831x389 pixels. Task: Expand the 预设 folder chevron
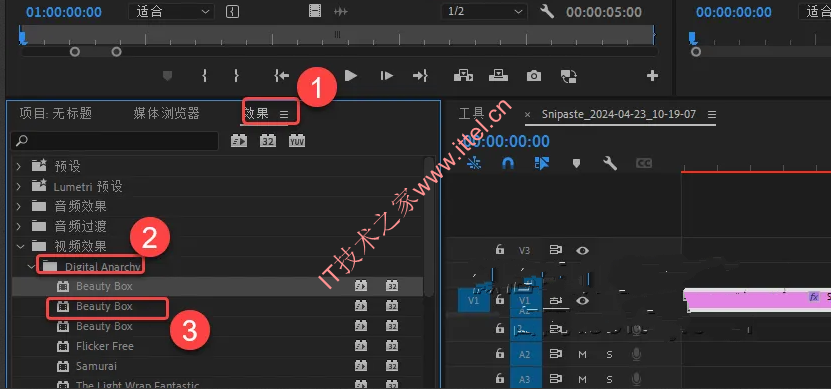[19, 166]
